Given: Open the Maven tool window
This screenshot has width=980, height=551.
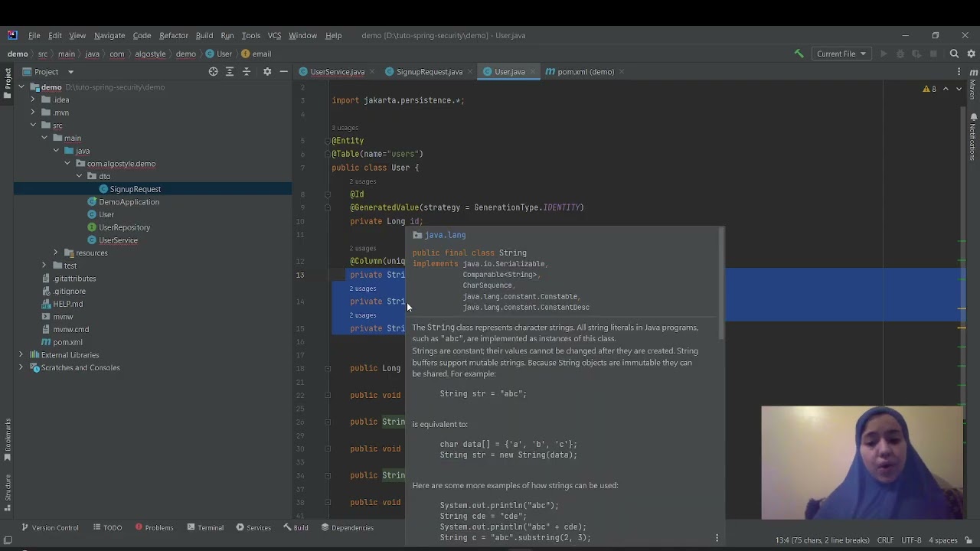Looking at the screenshot, I should point(973,84).
